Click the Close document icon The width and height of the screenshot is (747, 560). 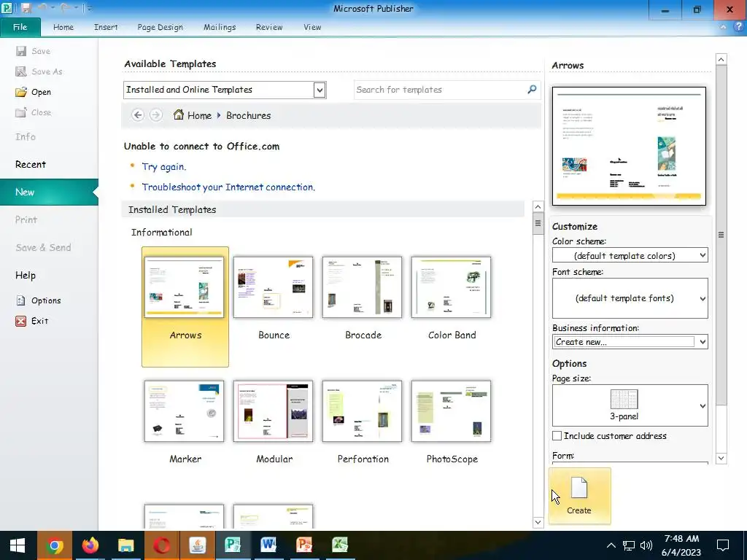pos(21,112)
